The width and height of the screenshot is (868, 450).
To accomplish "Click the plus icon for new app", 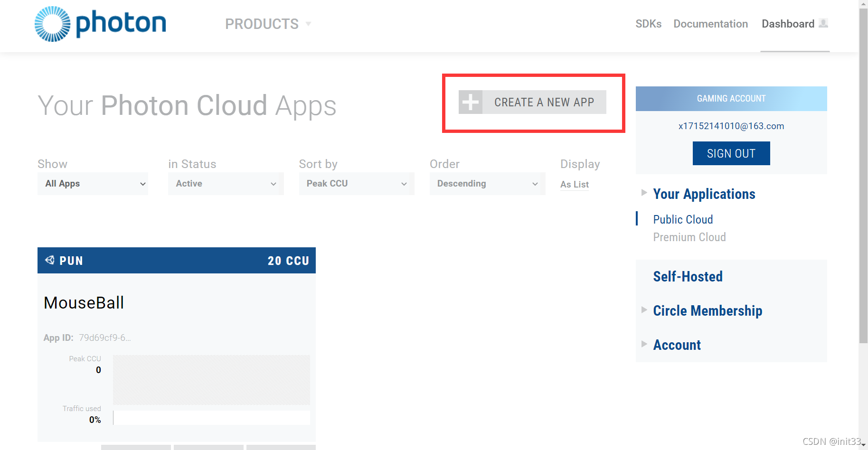I will point(471,102).
